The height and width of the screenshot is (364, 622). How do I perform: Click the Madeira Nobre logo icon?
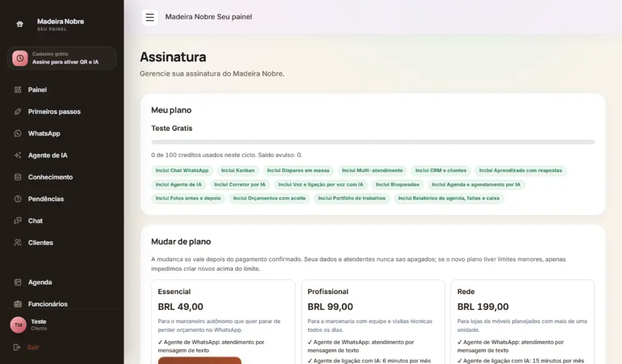click(20, 24)
